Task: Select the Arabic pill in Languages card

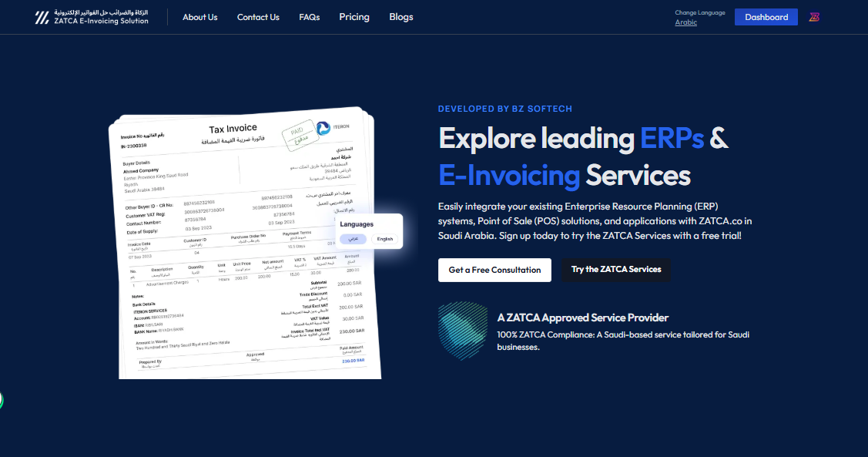Action: pos(353,239)
